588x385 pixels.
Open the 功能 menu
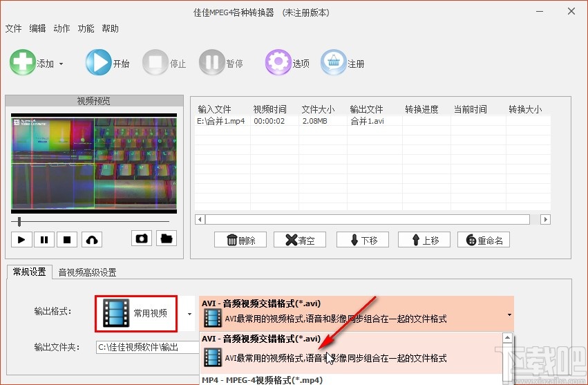tap(86, 28)
